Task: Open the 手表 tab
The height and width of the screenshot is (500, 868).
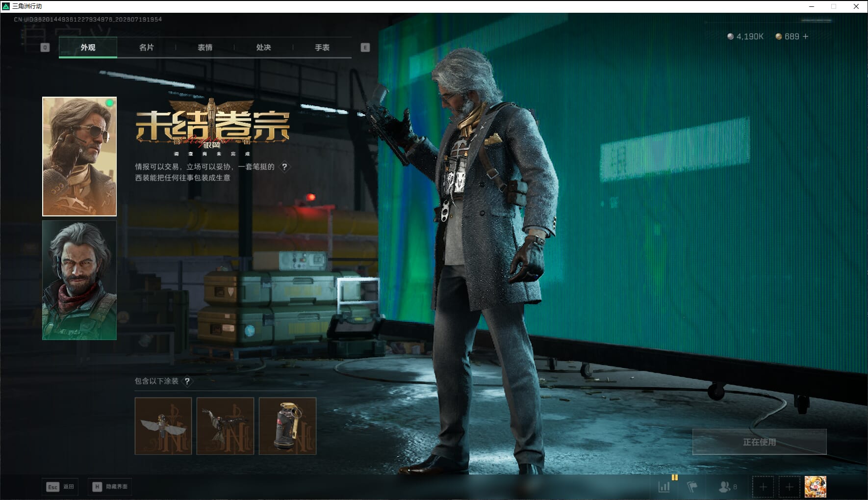Action: tap(322, 48)
